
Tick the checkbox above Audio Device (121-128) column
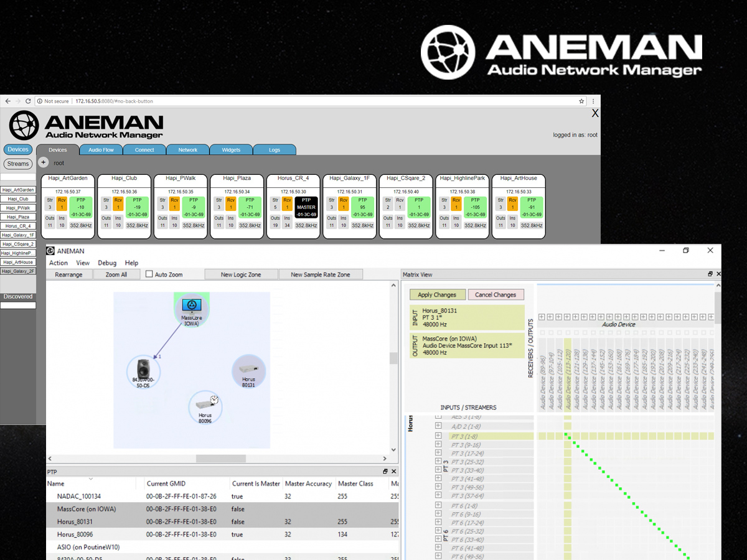tap(576, 334)
